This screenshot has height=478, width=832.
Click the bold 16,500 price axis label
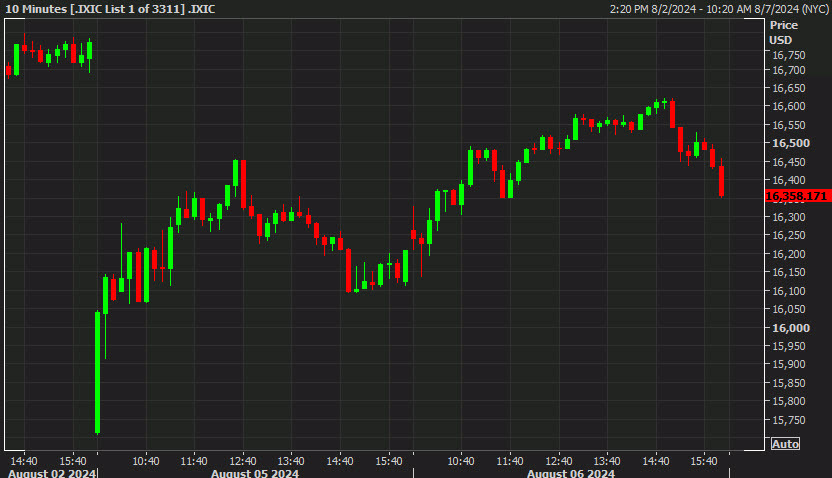point(791,143)
